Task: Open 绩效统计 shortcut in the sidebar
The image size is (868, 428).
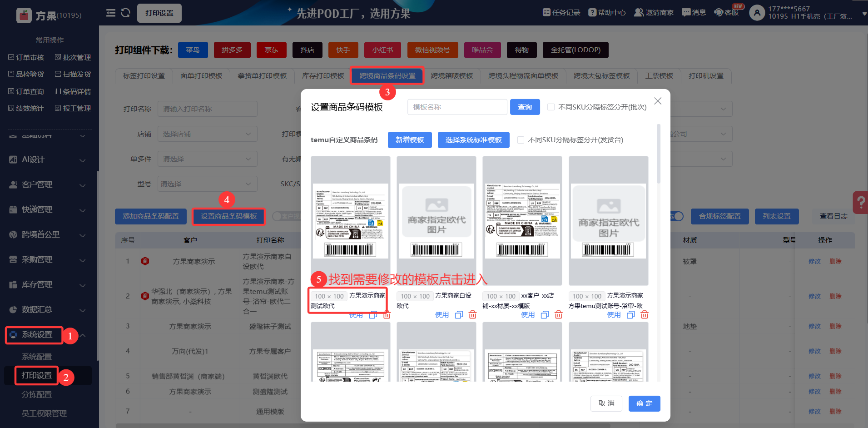Action: tap(26, 108)
